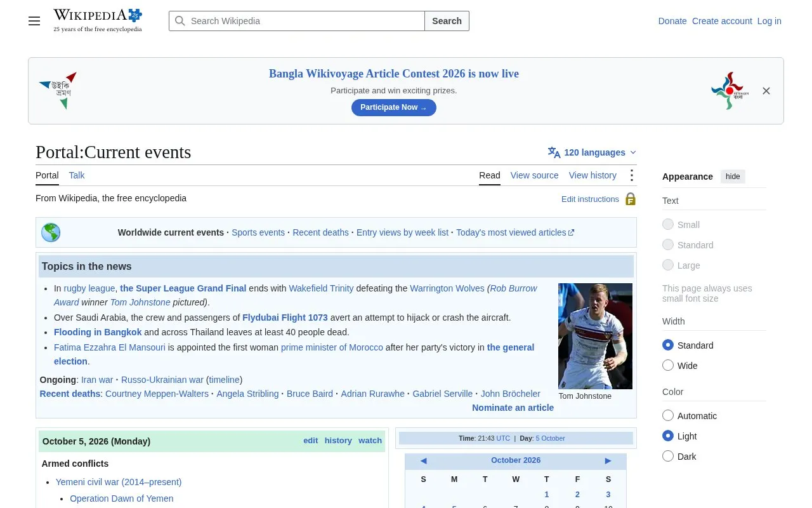This screenshot has height=508, width=812.
Task: Open the Recent deaths portal link
Action: (x=320, y=232)
